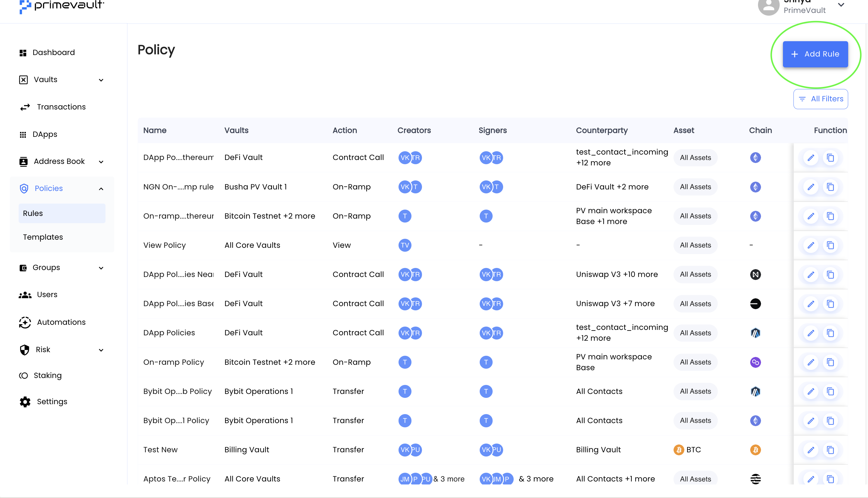Click the Name column header
Viewport: 868px width, 498px height.
click(155, 130)
